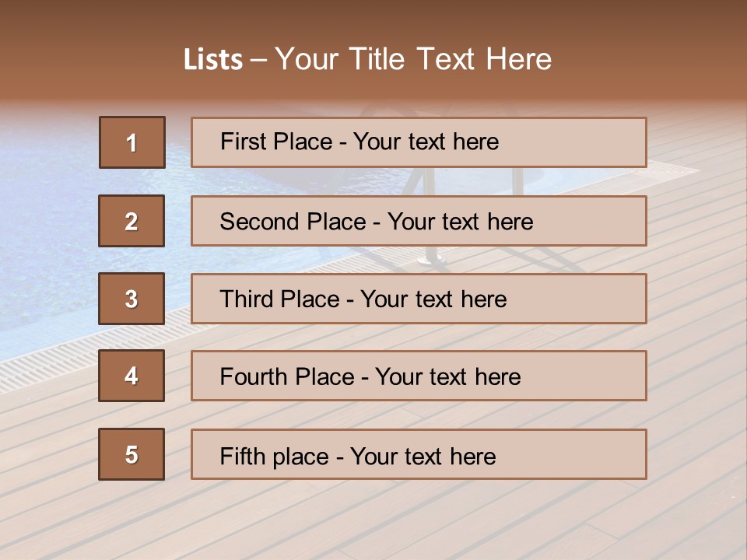Select the Fifth place text bar
747x560 pixels.
(x=419, y=454)
